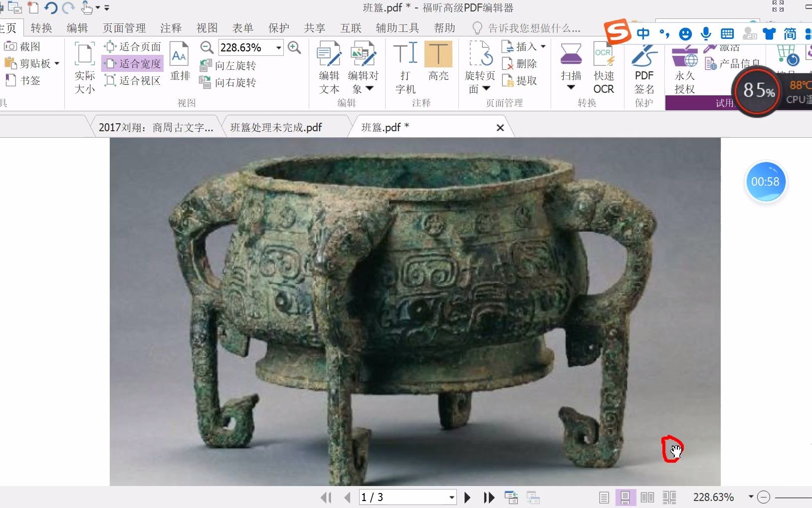Click the zoom in magnifier in the ribbon
The width and height of the screenshot is (812, 508).
294,47
